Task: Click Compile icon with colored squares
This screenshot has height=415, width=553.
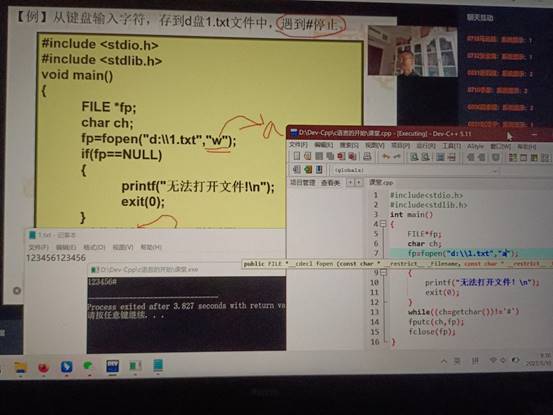Action: [512, 157]
